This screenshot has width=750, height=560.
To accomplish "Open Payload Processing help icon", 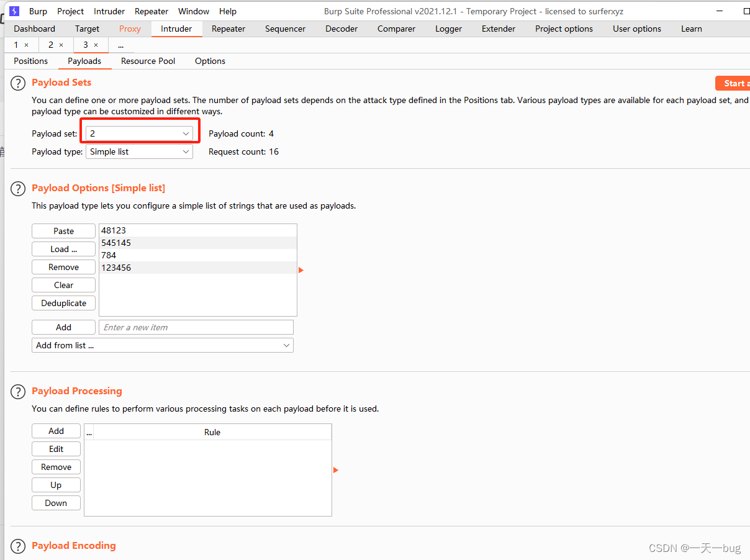I will pos(18,392).
